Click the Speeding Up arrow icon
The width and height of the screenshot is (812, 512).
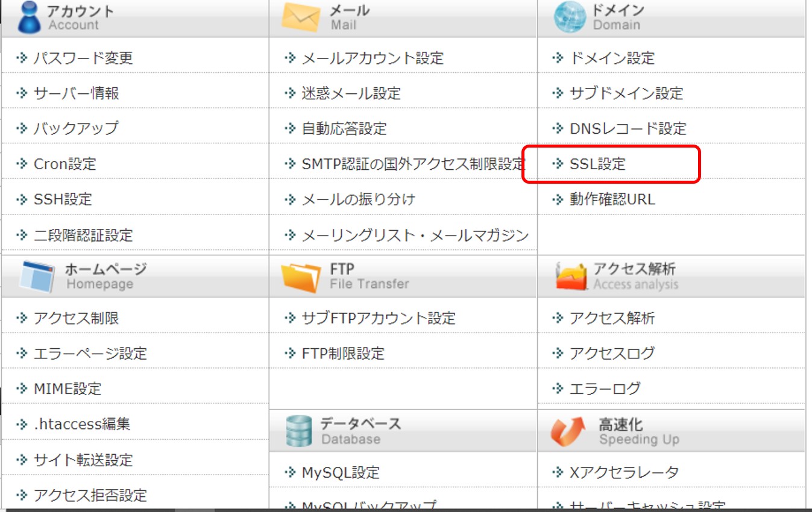pos(568,431)
